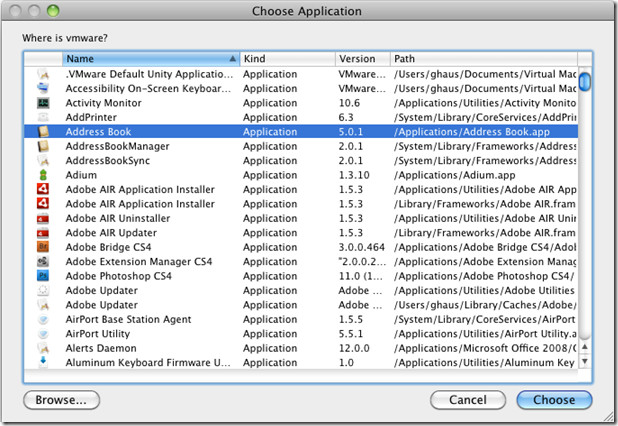This screenshot has height=426, width=618.
Task: Select the Activity Monitor row
Action: point(301,103)
